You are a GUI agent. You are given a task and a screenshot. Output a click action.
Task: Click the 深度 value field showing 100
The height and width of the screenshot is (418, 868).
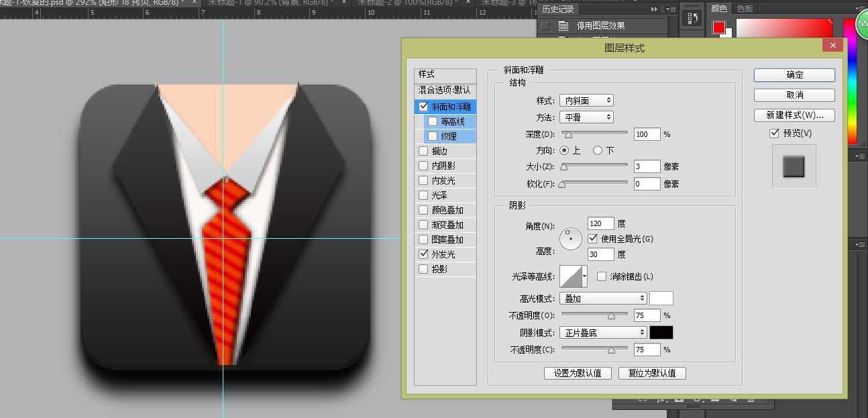click(647, 134)
